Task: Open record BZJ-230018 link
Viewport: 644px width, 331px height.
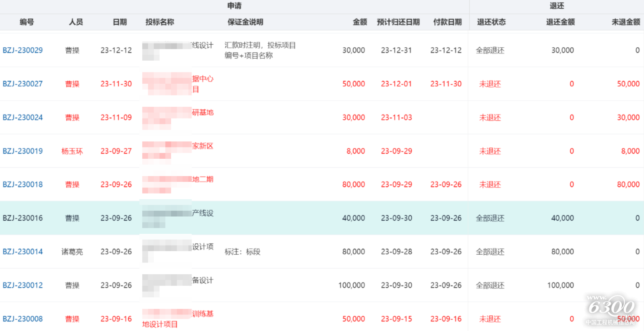Action: click(x=23, y=184)
